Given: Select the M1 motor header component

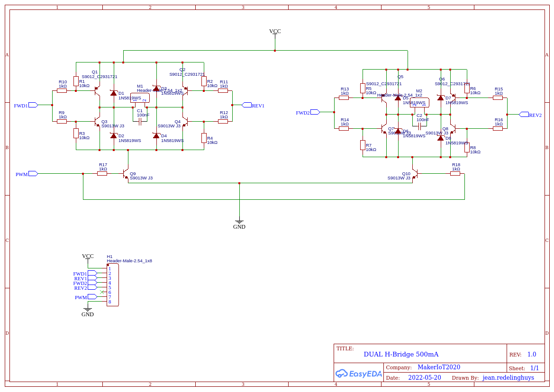Looking at the screenshot, I should pyautogui.click(x=140, y=98).
